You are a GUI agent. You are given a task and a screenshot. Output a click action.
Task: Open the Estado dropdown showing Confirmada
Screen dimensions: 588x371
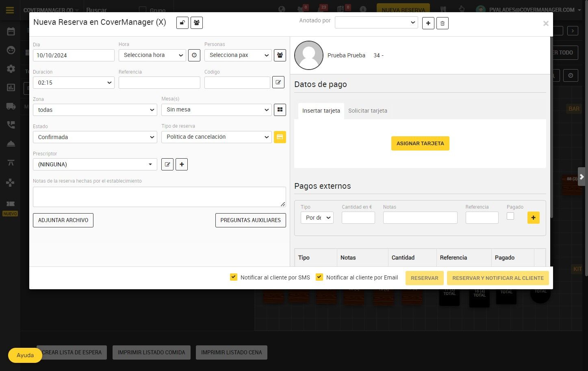point(95,137)
